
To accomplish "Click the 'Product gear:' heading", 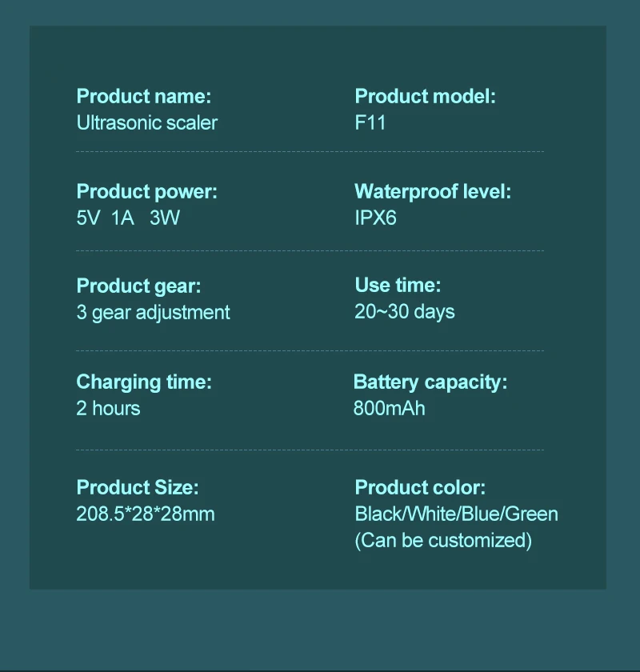I will 138,286.
